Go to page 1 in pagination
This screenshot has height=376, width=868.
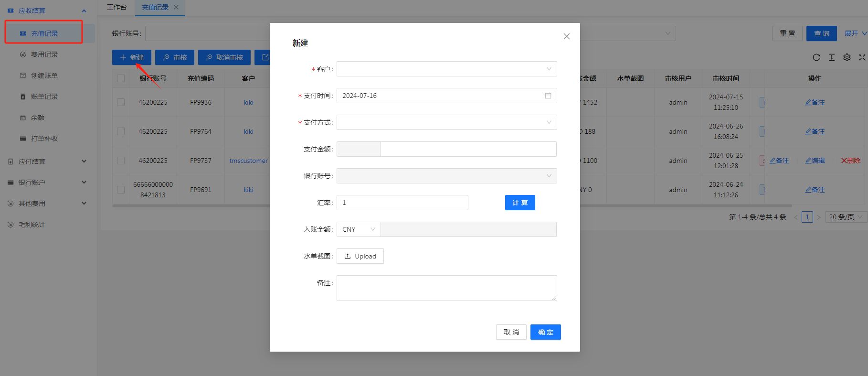click(807, 217)
